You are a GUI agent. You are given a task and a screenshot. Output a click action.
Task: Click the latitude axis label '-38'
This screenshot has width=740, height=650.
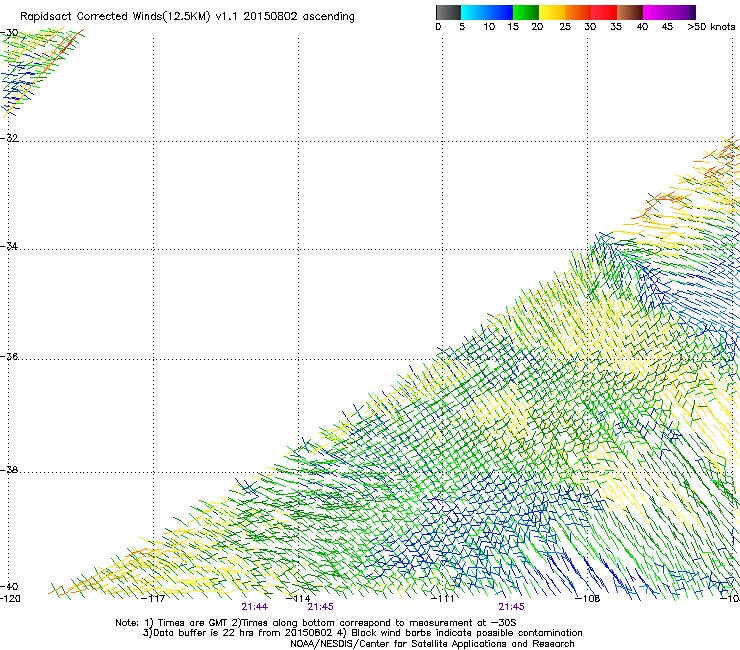9,470
